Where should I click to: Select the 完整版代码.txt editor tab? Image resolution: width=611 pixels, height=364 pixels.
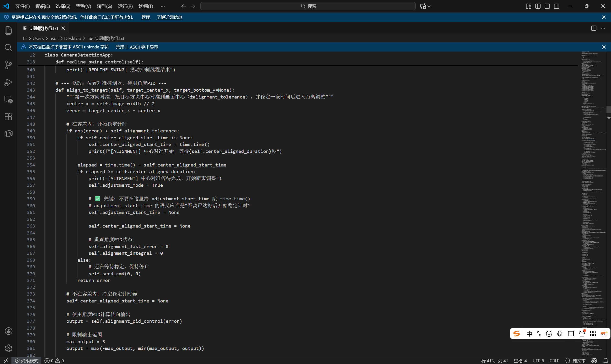pos(43,28)
